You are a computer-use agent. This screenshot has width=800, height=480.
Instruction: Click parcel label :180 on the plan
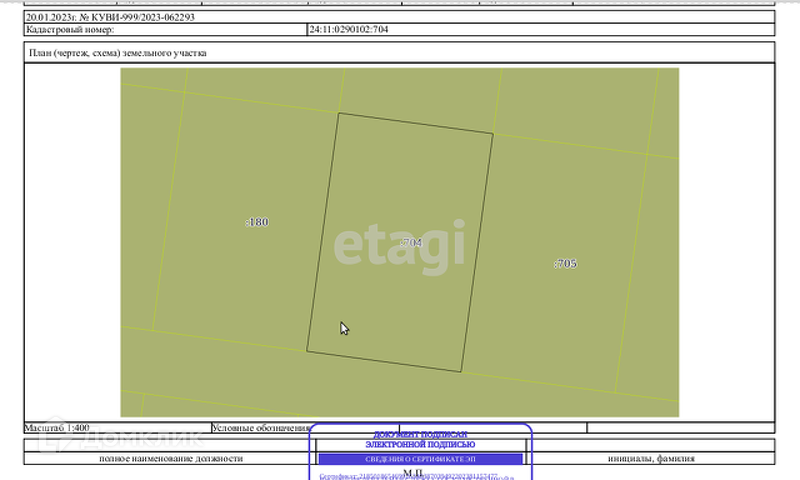coord(257,222)
